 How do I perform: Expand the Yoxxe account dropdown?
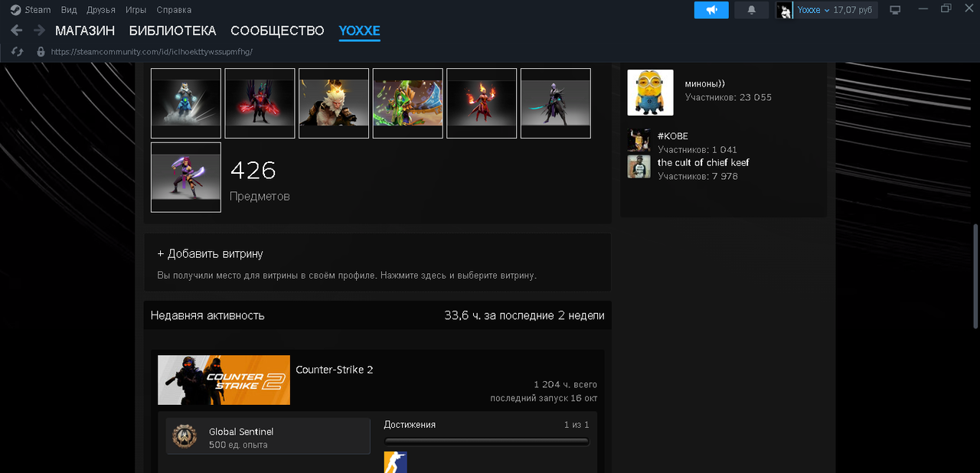813,10
